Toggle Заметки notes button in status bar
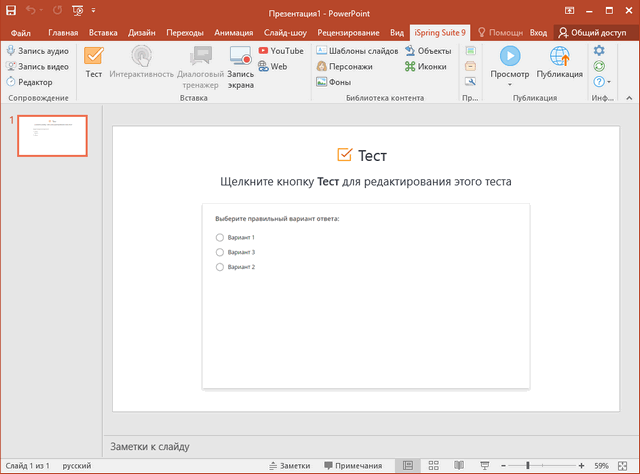640x474 pixels. pyautogui.click(x=290, y=466)
